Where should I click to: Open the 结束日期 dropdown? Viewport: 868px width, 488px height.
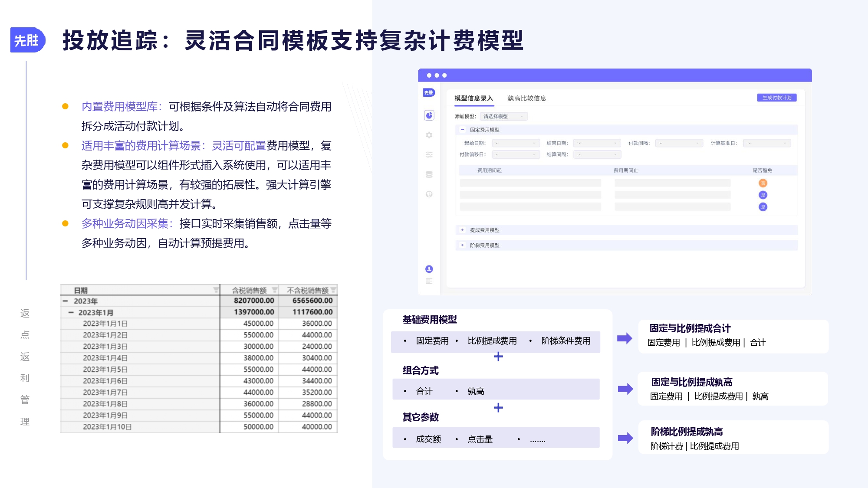coord(597,143)
